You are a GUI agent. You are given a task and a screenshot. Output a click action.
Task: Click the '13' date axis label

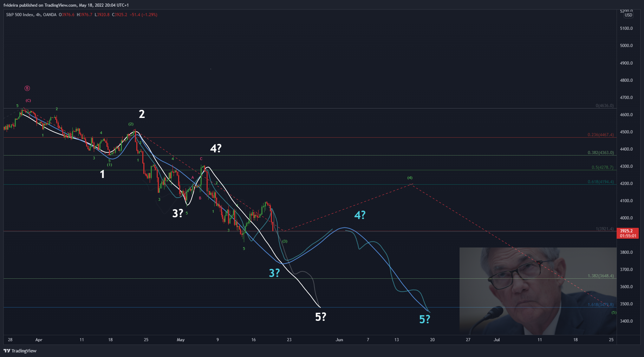tap(397, 340)
